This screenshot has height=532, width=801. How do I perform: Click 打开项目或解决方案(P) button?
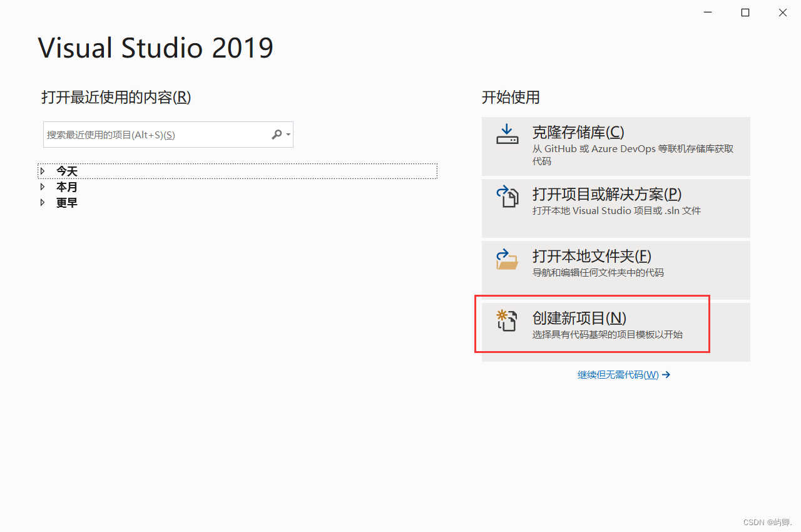pyautogui.click(x=616, y=208)
